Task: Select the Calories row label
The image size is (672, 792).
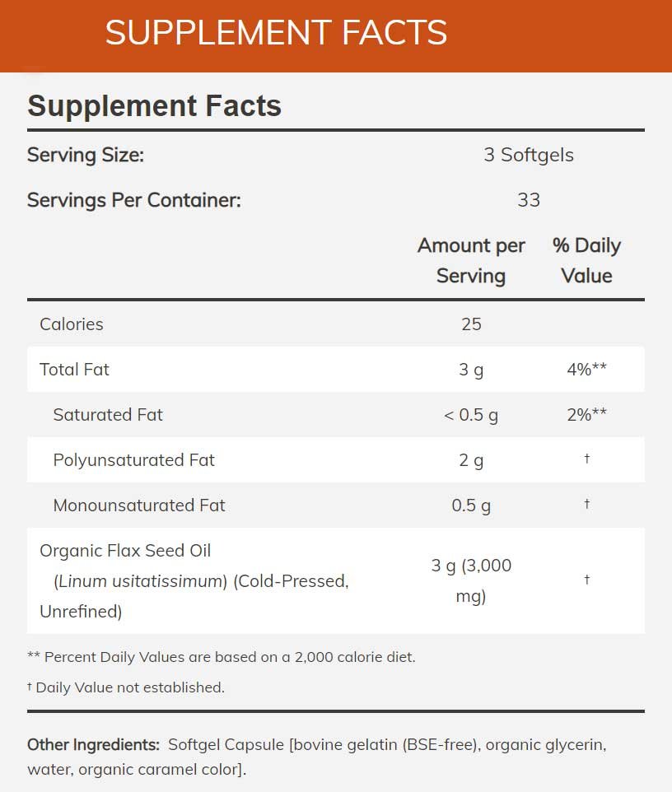Action: (x=72, y=324)
